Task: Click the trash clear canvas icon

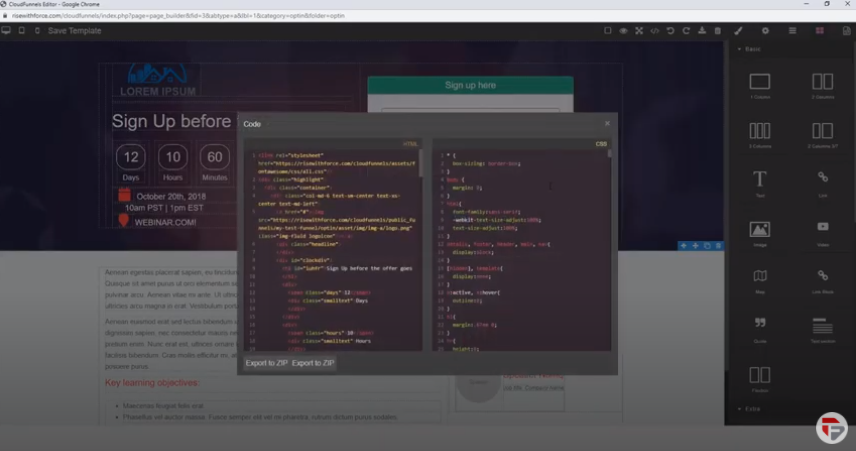Action: pos(717,31)
